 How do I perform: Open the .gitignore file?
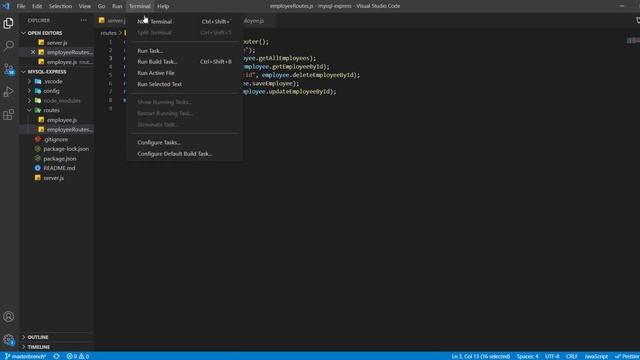click(x=56, y=139)
